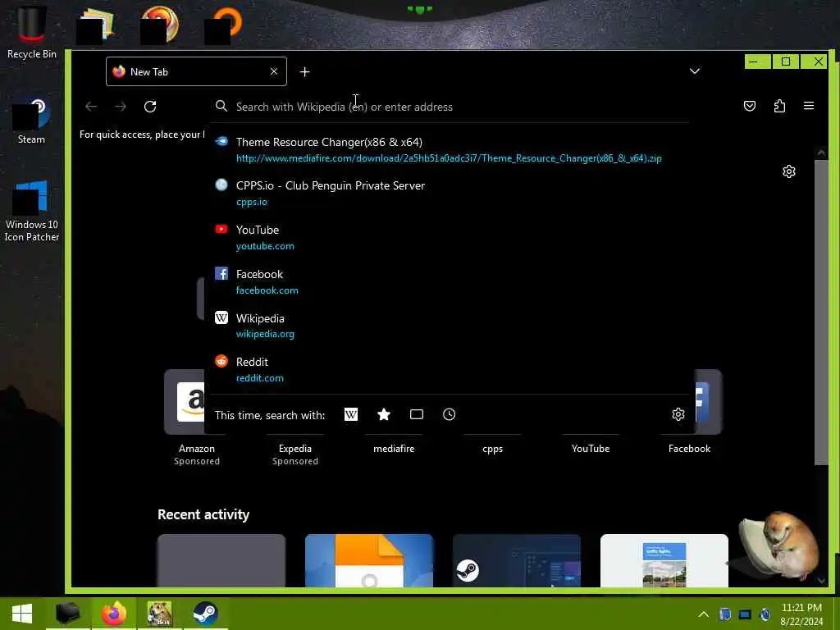840x630 pixels.
Task: Click Steam icon in taskbar
Action: click(x=205, y=614)
